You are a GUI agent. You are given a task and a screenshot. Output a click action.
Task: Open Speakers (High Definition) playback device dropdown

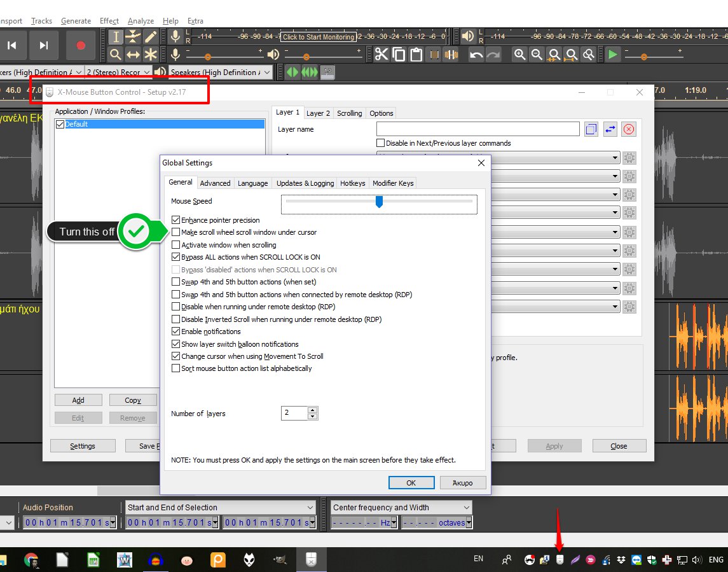220,72
